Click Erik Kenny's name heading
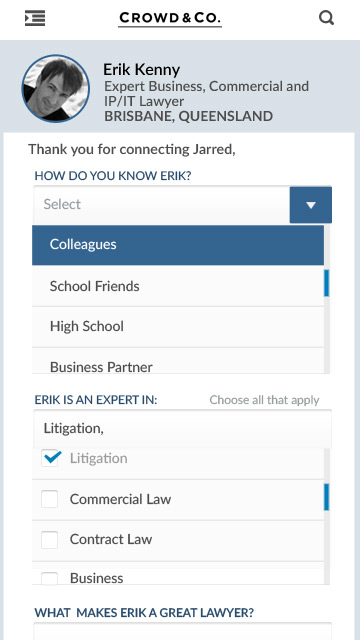 tap(141, 70)
